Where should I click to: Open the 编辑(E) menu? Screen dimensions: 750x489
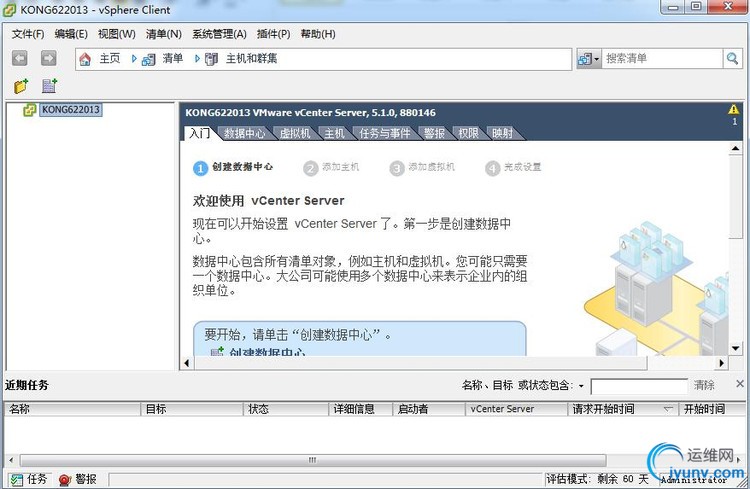[71, 34]
